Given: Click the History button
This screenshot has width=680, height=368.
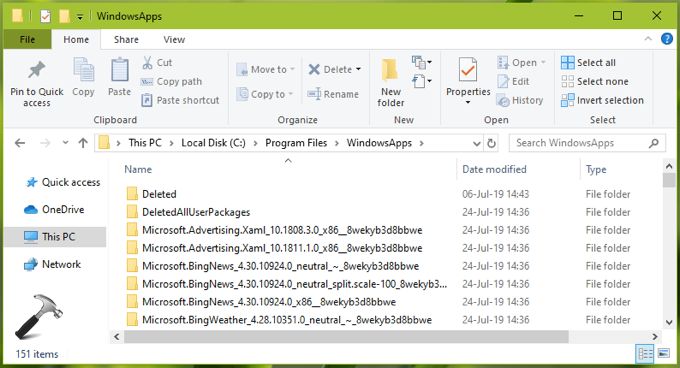Looking at the screenshot, I should click(520, 101).
